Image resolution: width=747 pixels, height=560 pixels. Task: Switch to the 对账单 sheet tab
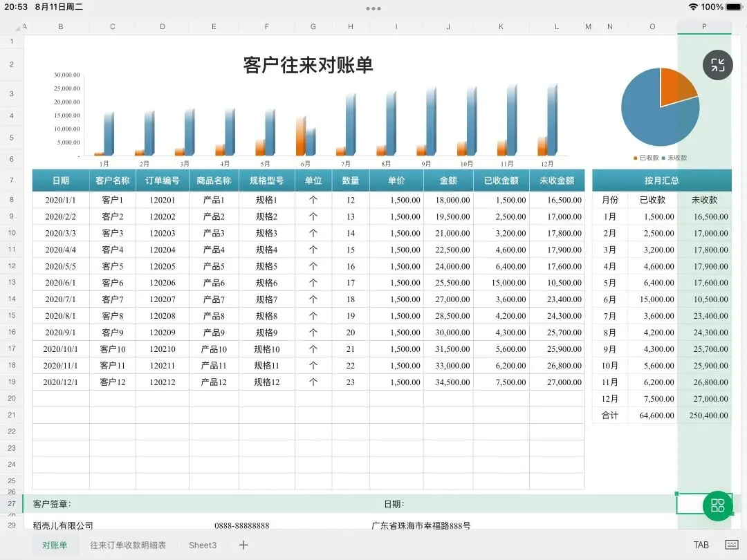tap(55, 545)
